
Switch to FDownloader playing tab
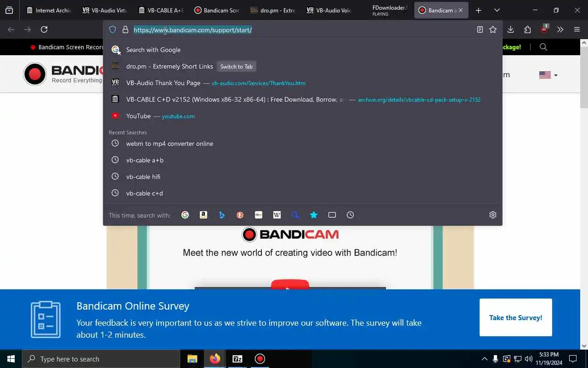coord(384,10)
